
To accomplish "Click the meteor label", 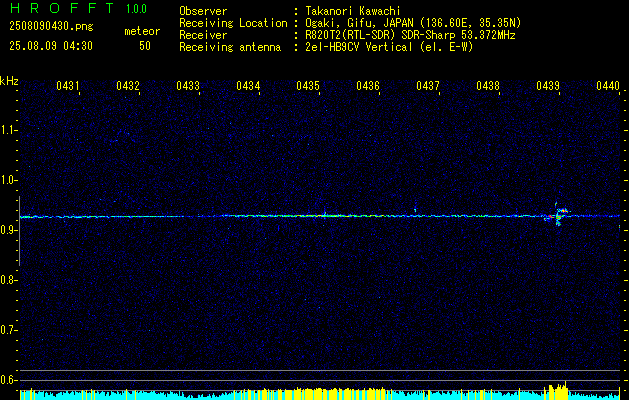I will [x=142, y=31].
